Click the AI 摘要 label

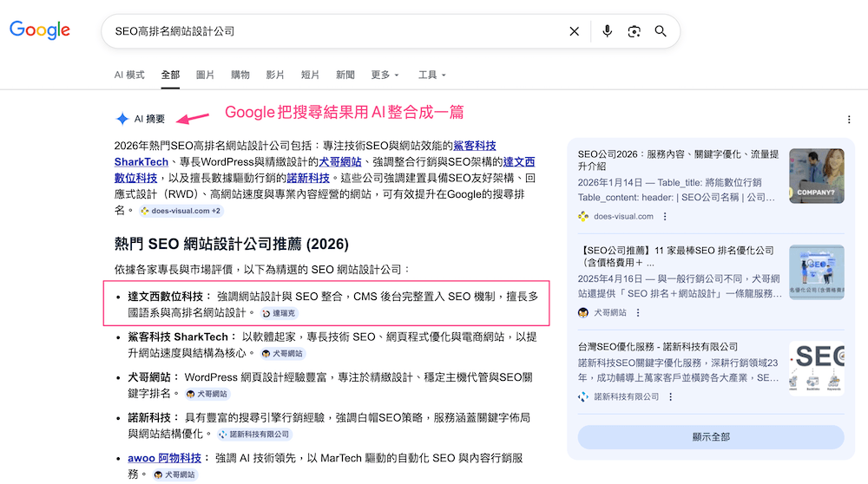tap(149, 119)
